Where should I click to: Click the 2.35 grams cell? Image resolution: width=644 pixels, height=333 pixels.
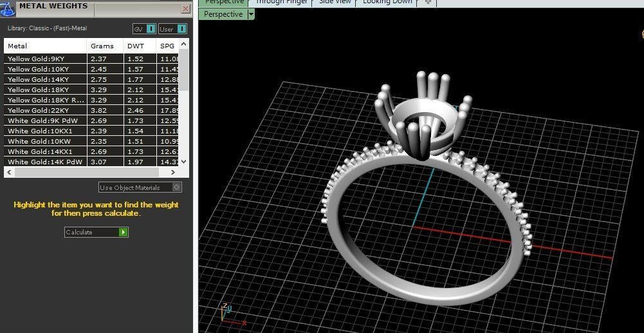[105, 141]
